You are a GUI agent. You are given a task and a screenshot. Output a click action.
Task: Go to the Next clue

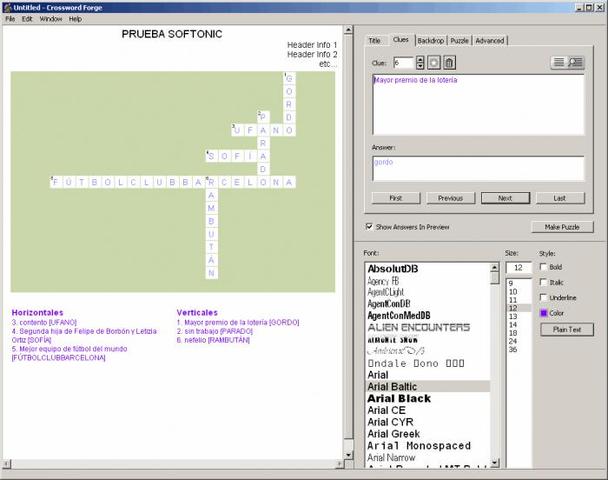click(x=505, y=198)
